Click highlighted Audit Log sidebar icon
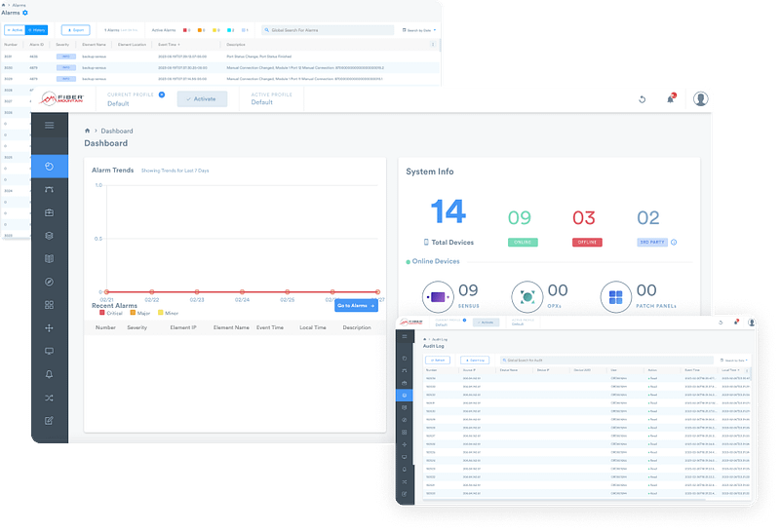The height and width of the screenshot is (532, 780). [404, 396]
